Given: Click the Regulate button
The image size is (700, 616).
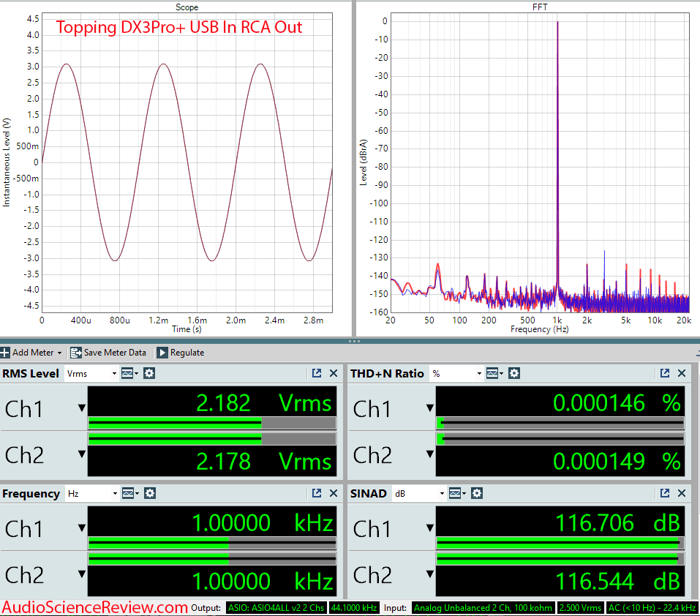Looking at the screenshot, I should pos(181,353).
